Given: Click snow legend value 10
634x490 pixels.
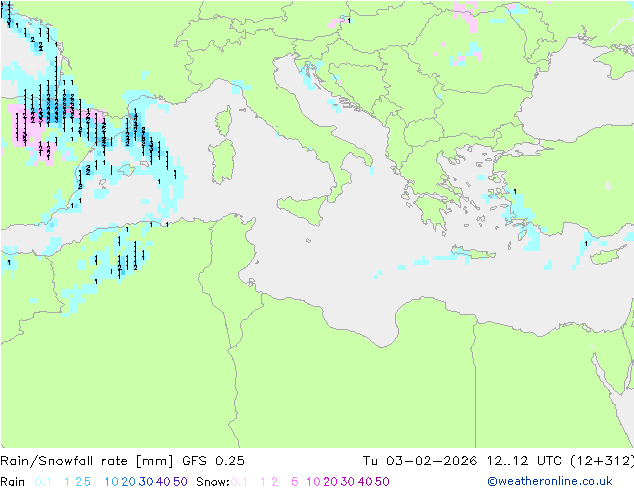Looking at the screenshot, I should [x=313, y=482].
